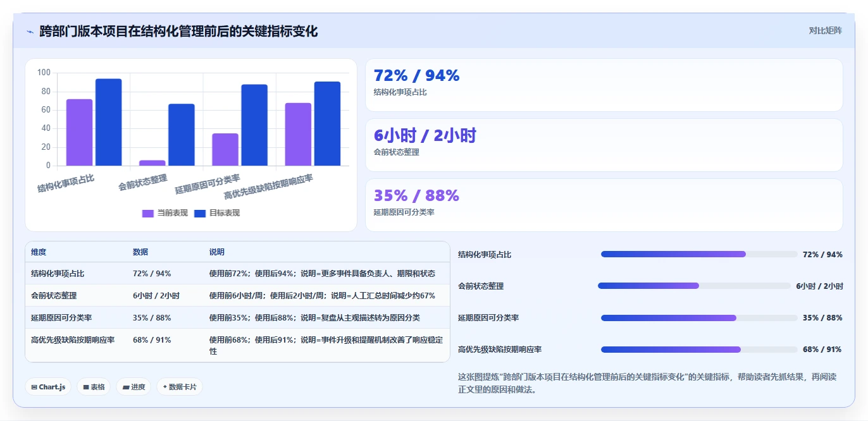Click the 延期原因可分类率 chart axis label
This screenshot has width=868, height=421.
pyautogui.click(x=208, y=183)
